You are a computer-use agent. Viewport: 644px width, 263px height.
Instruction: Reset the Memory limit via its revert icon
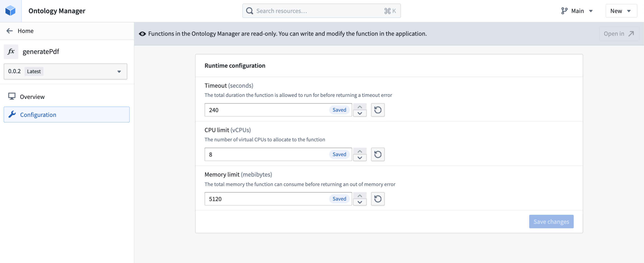click(378, 199)
